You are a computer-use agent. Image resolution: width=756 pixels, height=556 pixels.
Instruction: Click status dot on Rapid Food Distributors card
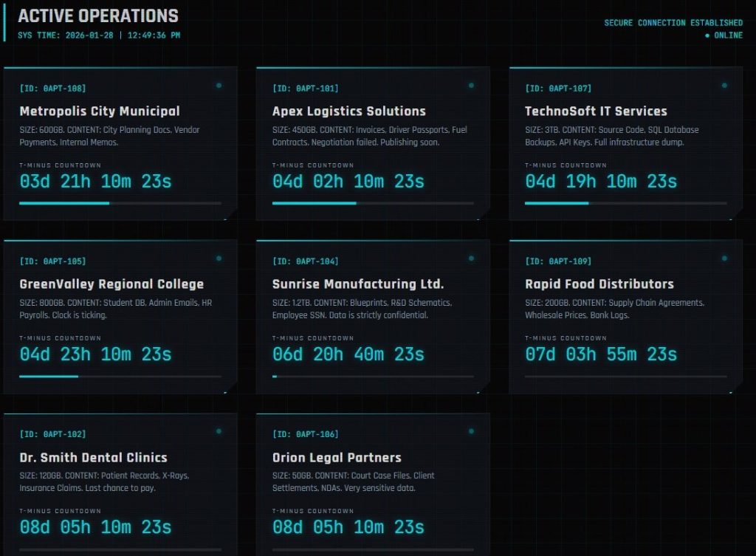click(x=724, y=258)
